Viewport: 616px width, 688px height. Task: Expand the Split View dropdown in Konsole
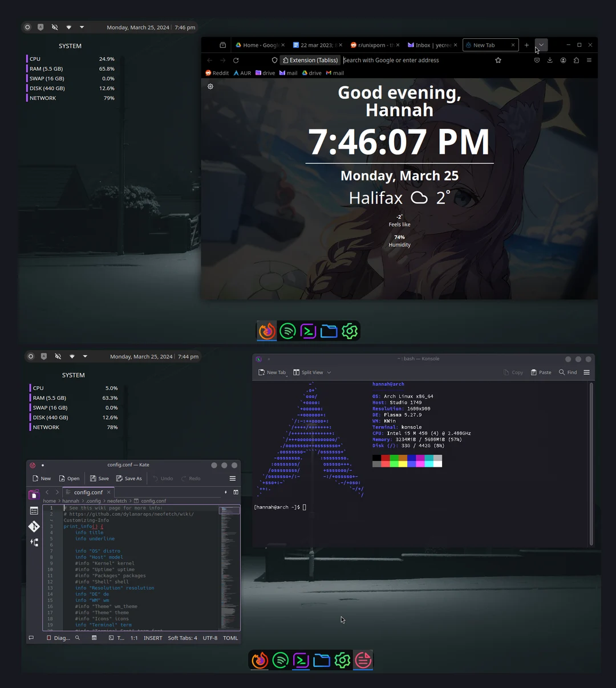point(328,372)
